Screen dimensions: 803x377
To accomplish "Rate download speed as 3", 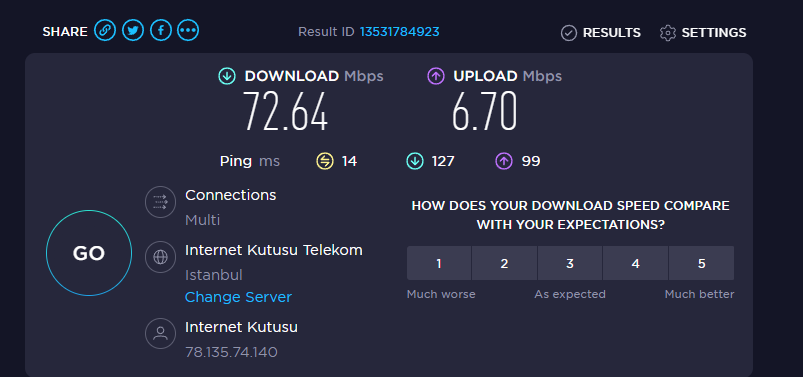I will (x=570, y=263).
